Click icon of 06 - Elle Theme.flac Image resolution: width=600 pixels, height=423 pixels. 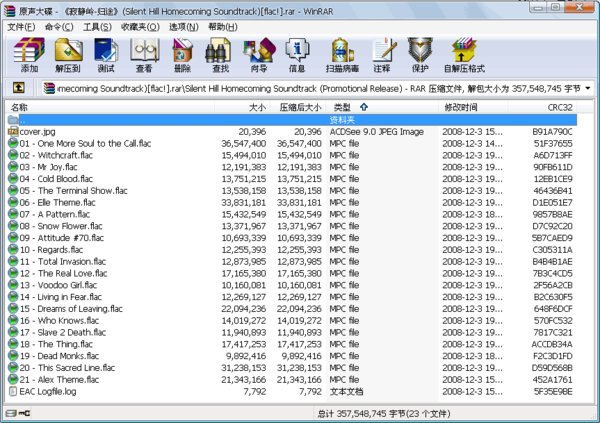[13, 202]
